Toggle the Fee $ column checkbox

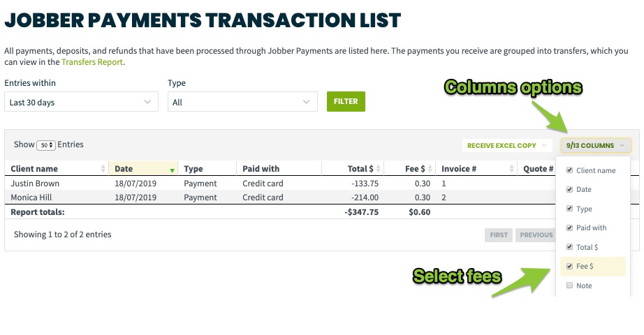point(570,266)
